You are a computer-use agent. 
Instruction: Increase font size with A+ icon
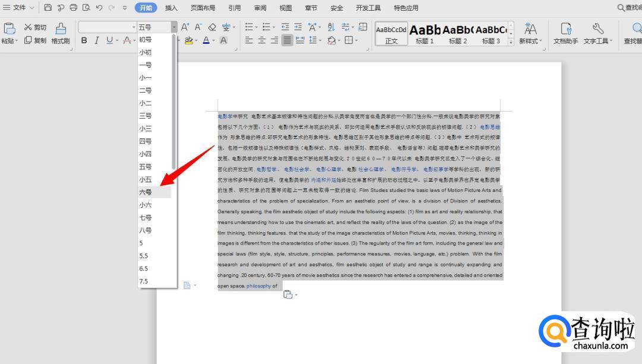click(185, 27)
